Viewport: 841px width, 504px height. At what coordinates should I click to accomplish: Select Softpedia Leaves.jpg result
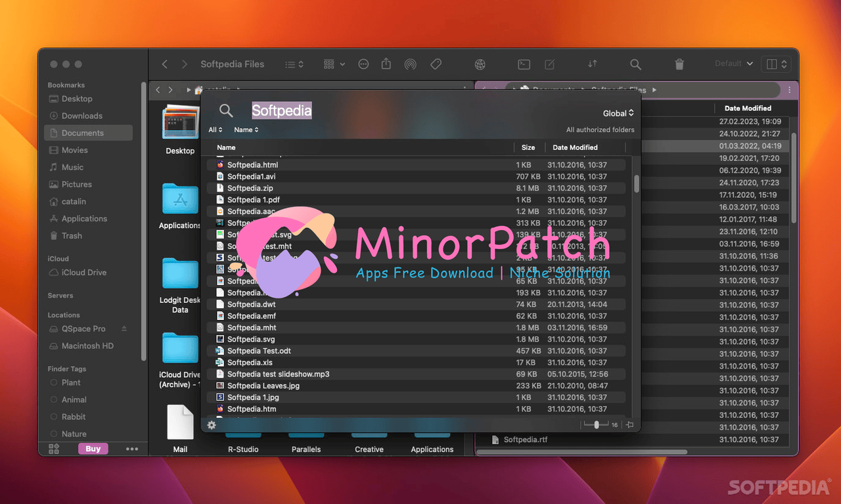pos(416,386)
